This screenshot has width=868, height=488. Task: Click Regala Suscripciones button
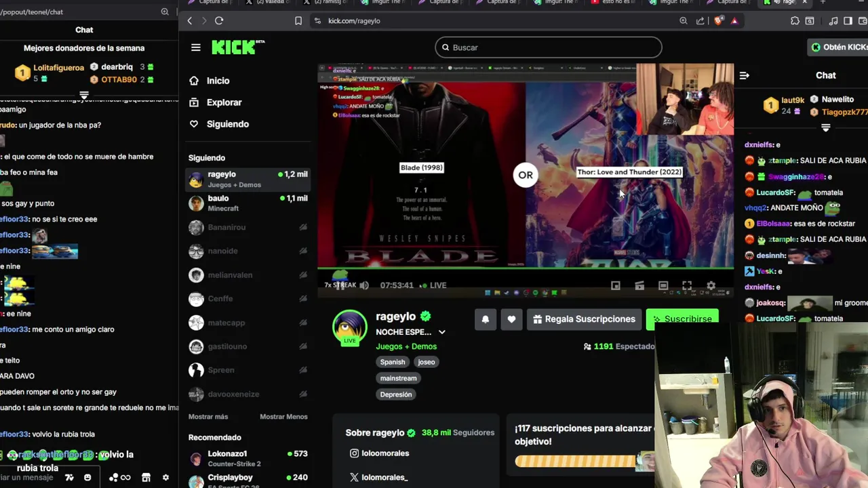tap(585, 319)
